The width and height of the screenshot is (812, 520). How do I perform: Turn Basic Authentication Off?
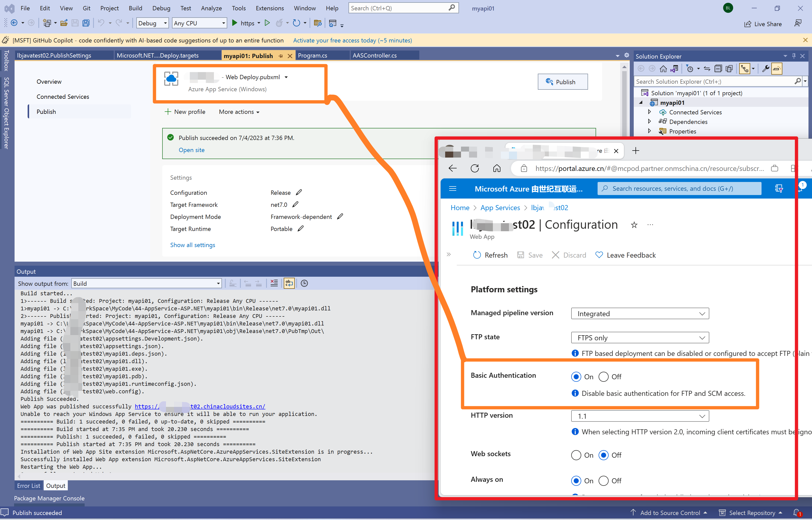click(604, 376)
